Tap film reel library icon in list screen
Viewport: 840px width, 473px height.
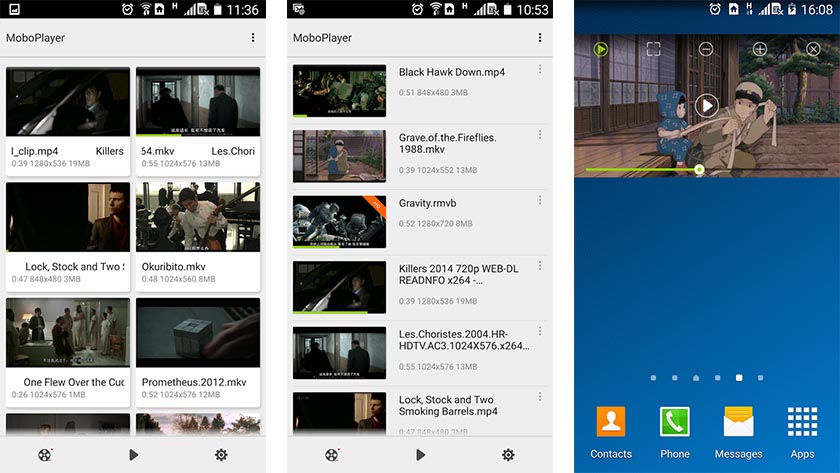(x=332, y=455)
